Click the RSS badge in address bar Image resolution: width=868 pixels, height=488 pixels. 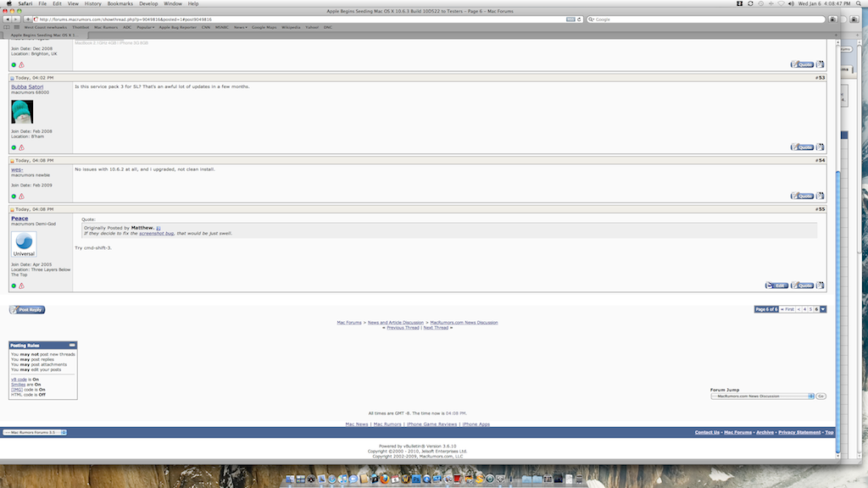point(570,19)
